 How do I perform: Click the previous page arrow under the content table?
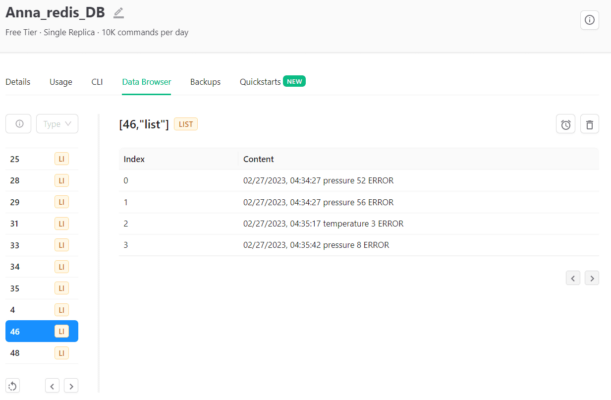tap(573, 278)
